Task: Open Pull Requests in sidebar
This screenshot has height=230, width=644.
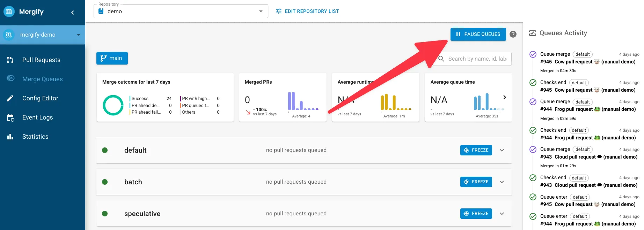Action: [41, 60]
